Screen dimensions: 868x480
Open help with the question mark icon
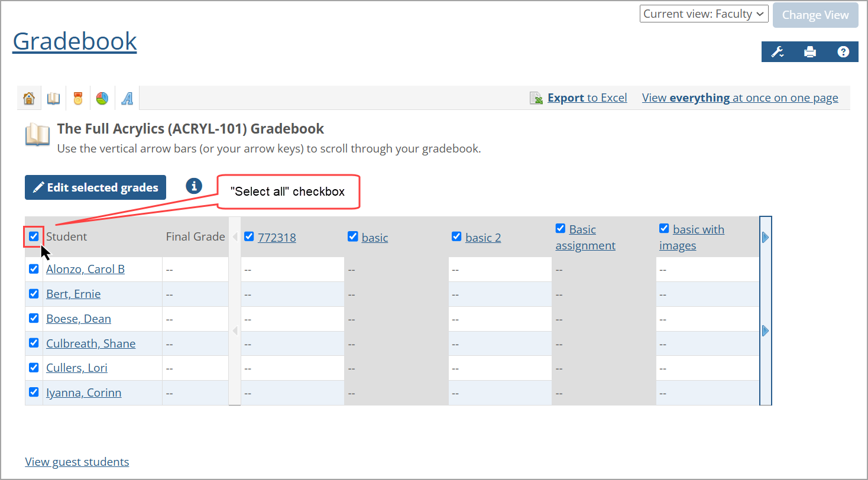point(843,52)
